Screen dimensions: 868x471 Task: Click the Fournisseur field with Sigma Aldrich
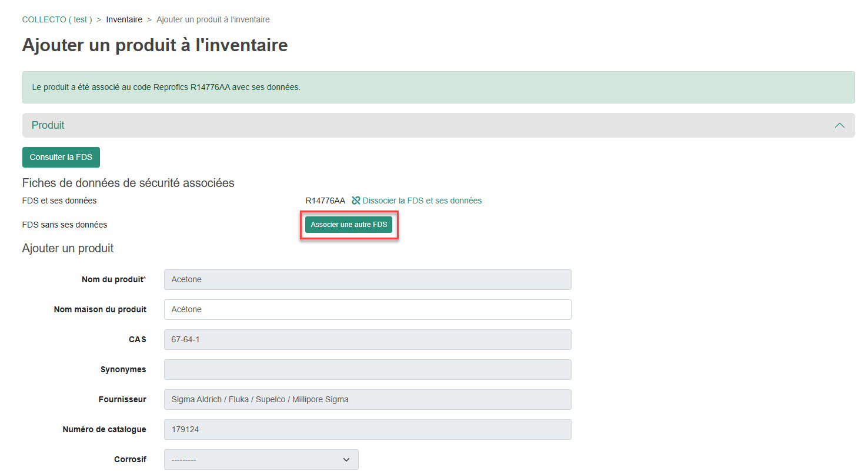[x=368, y=399]
